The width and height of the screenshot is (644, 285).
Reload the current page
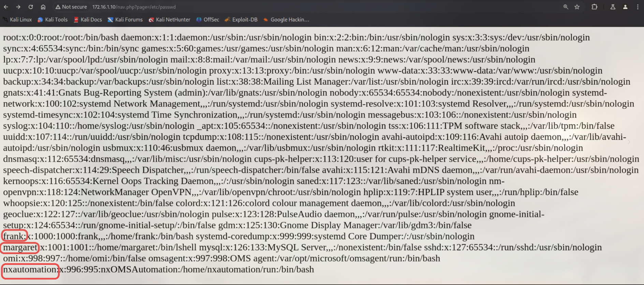31,7
